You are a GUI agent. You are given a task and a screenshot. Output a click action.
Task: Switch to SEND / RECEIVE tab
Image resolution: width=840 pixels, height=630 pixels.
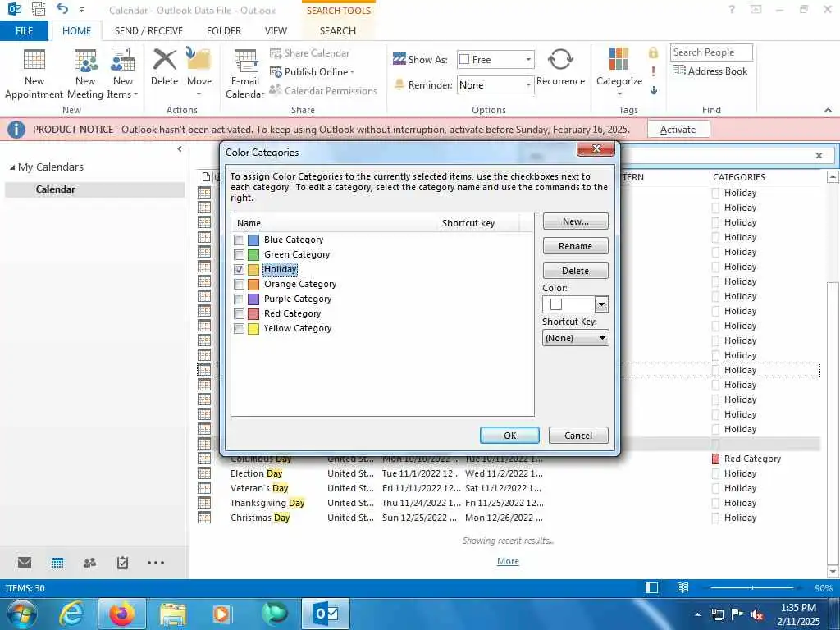(148, 31)
